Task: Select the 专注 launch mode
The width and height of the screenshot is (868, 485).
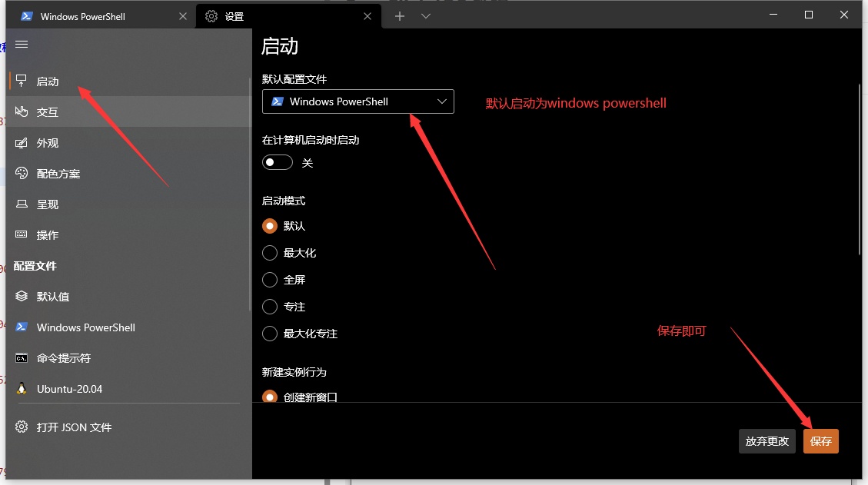Action: 270,307
